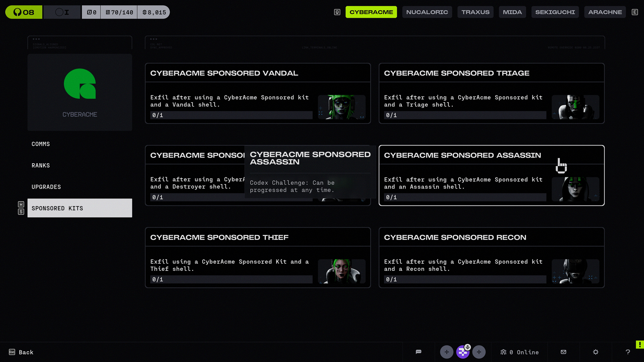Image resolution: width=644 pixels, height=362 pixels.
Task: Click the 8,015 credits counter
Action: (x=154, y=12)
